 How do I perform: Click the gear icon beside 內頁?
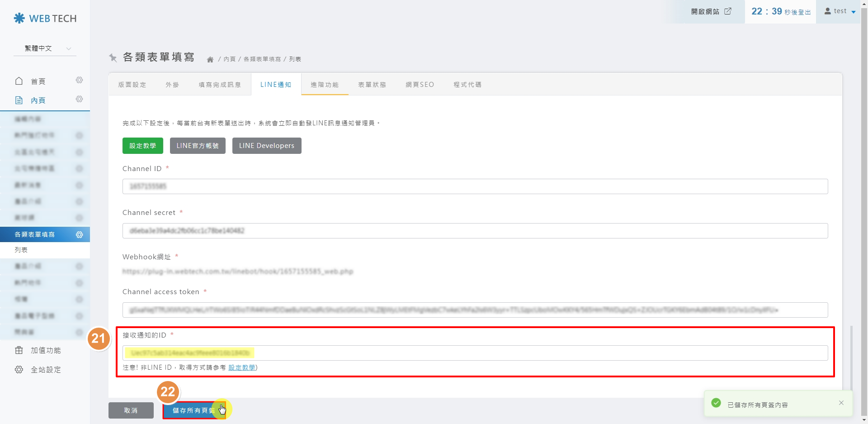tap(79, 99)
